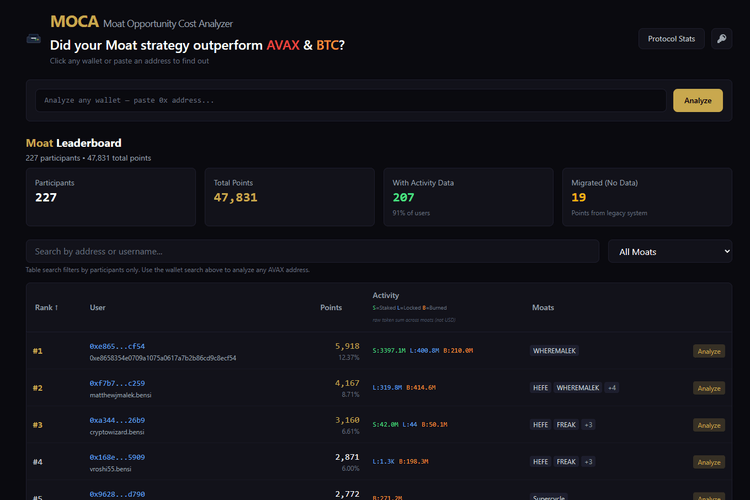Viewport: 750px width, 500px height.
Task: Click the With Activity Data 207 card
Action: (x=468, y=197)
